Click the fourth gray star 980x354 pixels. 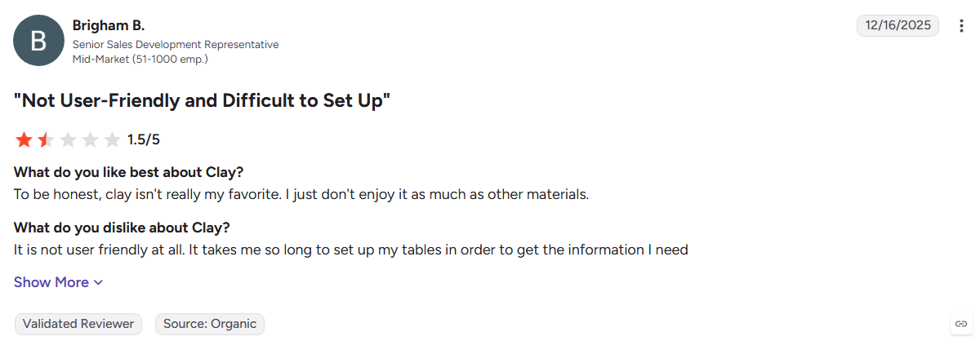90,139
